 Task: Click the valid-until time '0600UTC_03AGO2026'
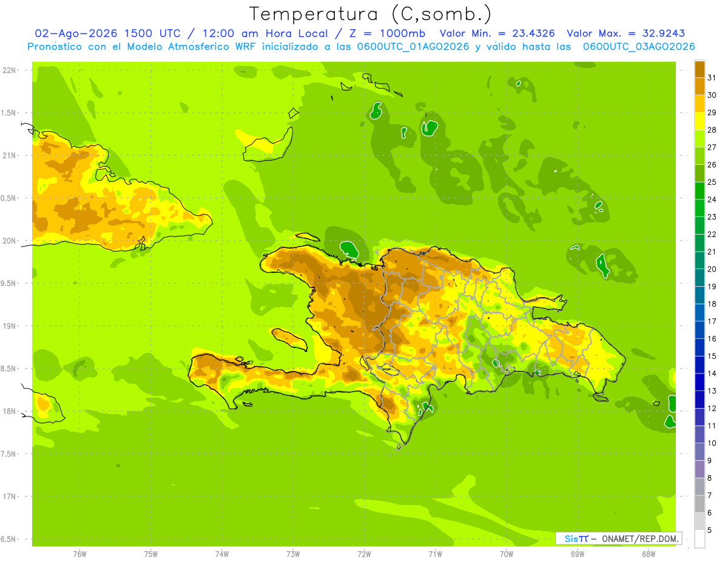tap(639, 47)
